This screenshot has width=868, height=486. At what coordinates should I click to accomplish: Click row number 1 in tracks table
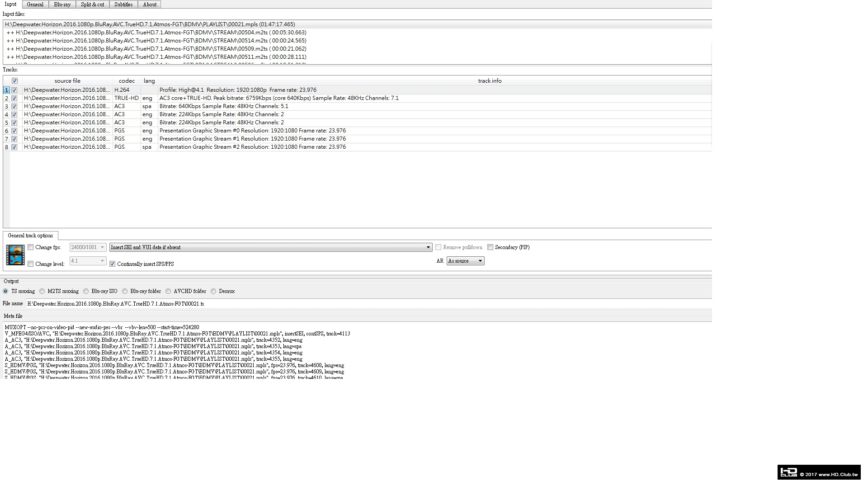coord(6,90)
